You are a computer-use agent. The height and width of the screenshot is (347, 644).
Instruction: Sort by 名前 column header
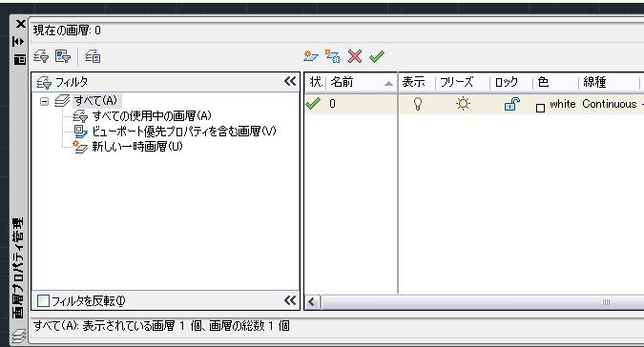point(362,82)
